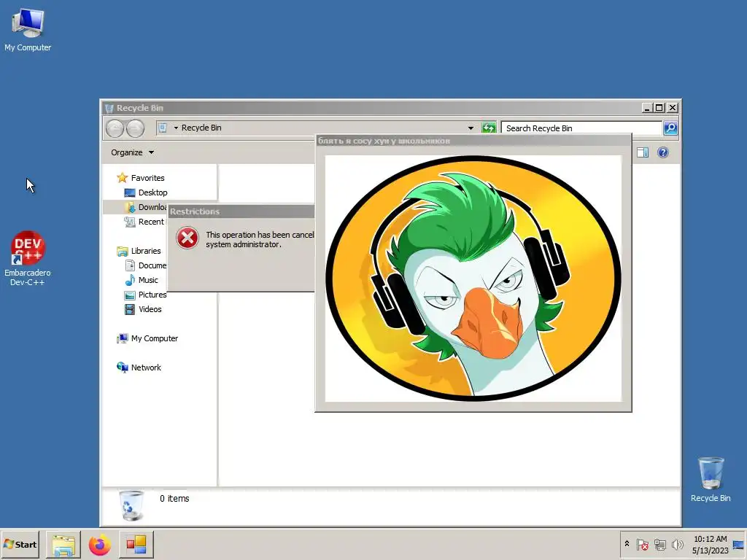This screenshot has width=747, height=560.
Task: Click the Back navigation button
Action: (115, 128)
